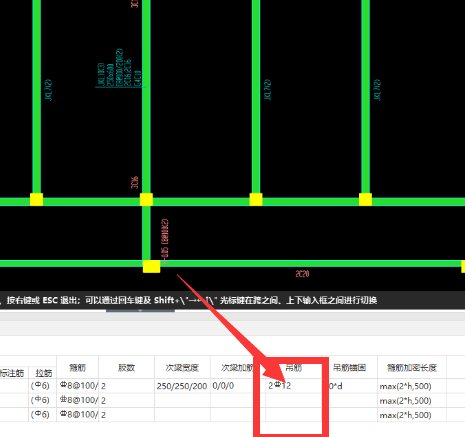
Task: Click the middle-row 肢数 value 2
Action: coord(126,400)
